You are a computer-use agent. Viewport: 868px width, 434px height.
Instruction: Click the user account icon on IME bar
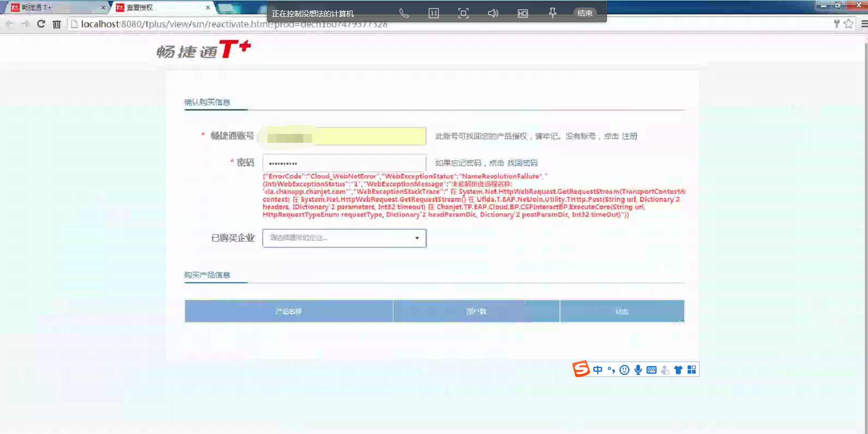coord(665,370)
